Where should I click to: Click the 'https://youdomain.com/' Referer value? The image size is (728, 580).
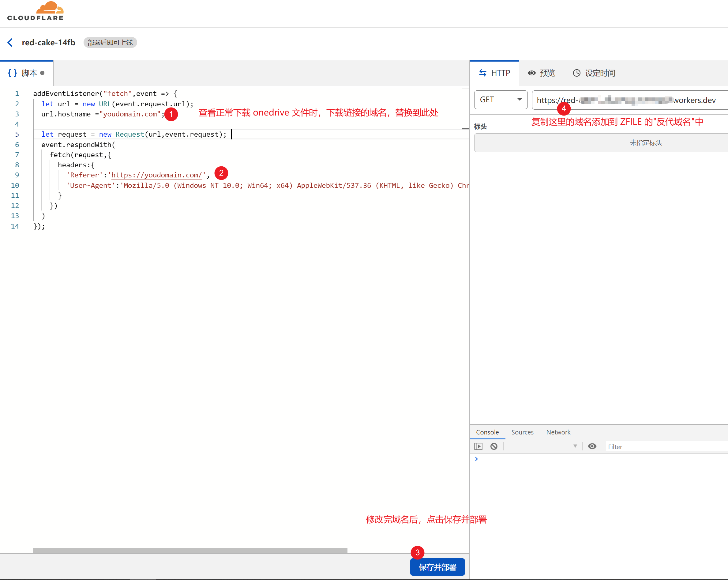click(x=157, y=175)
